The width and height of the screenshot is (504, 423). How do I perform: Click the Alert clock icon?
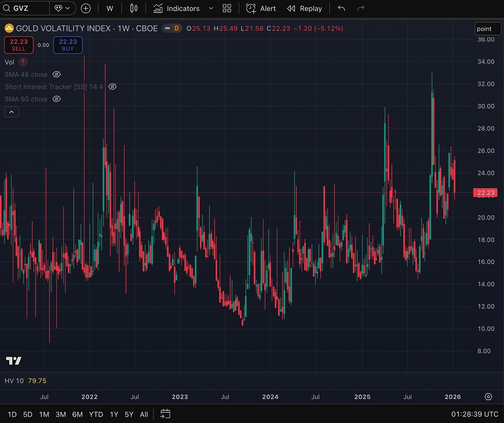pos(251,8)
